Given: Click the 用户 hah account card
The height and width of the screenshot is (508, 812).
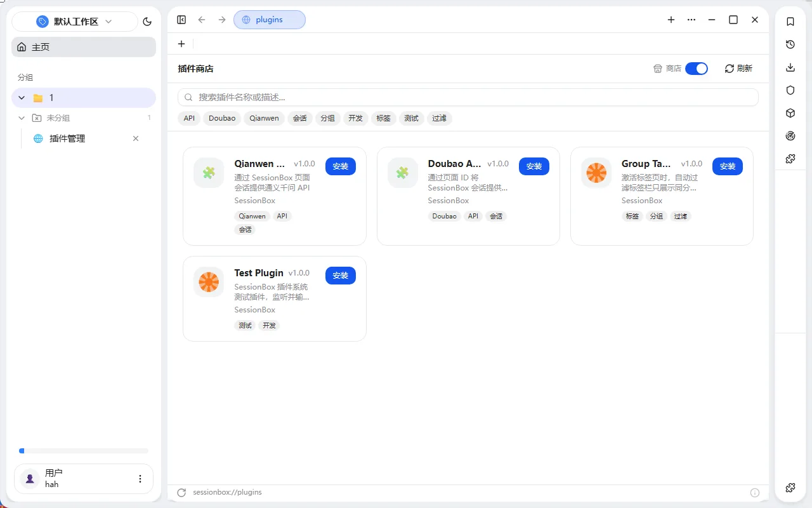Looking at the screenshot, I should click(x=84, y=479).
